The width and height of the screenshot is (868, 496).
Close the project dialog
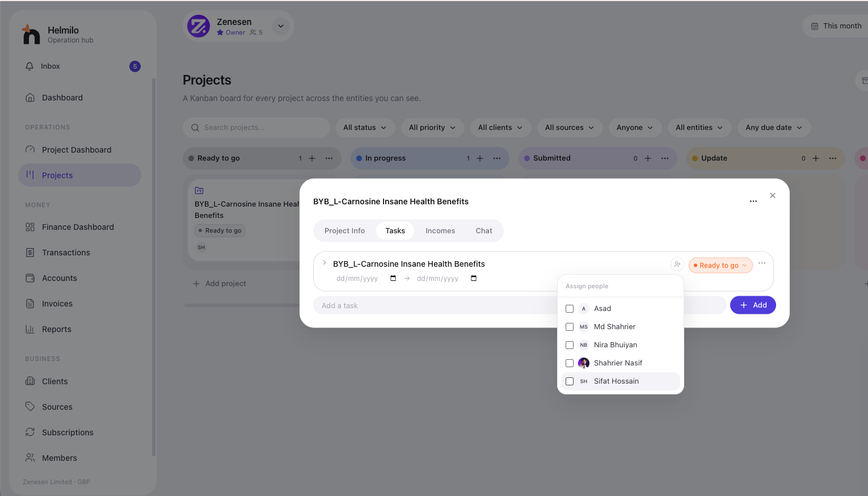[x=773, y=195]
